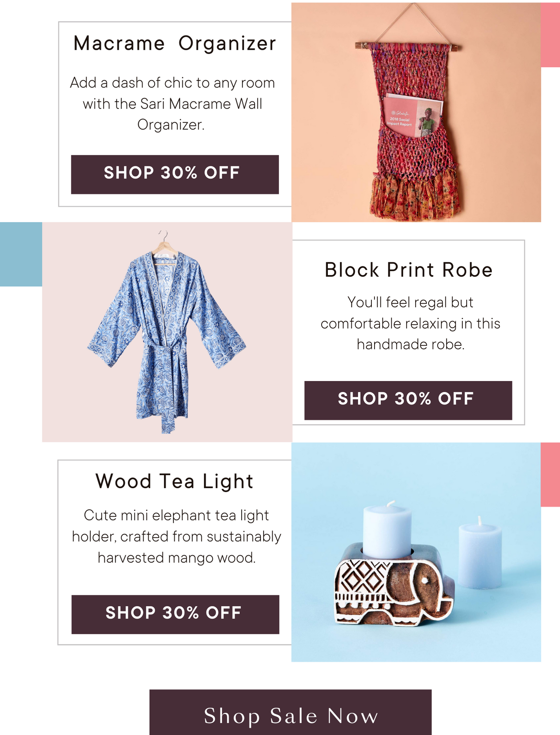Click the Wood Tea Light Shop 30% Off button
560x735 pixels.
tap(175, 614)
